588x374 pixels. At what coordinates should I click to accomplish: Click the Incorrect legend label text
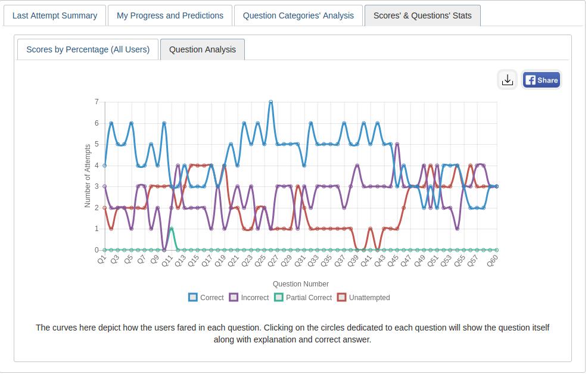point(254,297)
